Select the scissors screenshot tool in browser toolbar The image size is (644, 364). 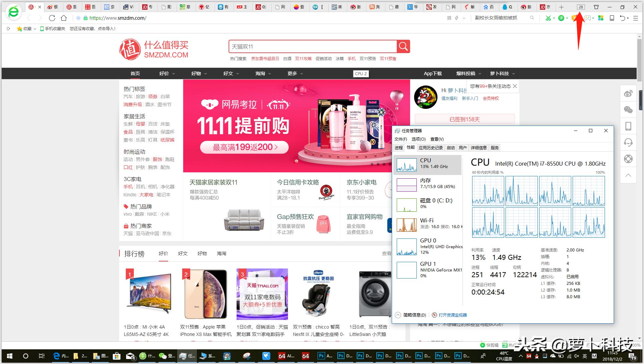pyautogui.click(x=548, y=18)
